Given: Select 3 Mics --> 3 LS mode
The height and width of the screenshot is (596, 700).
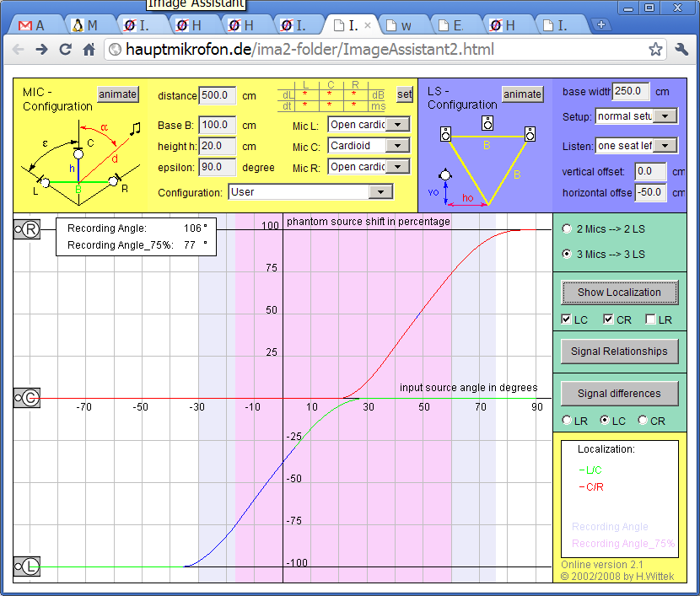Looking at the screenshot, I should pyautogui.click(x=567, y=254).
